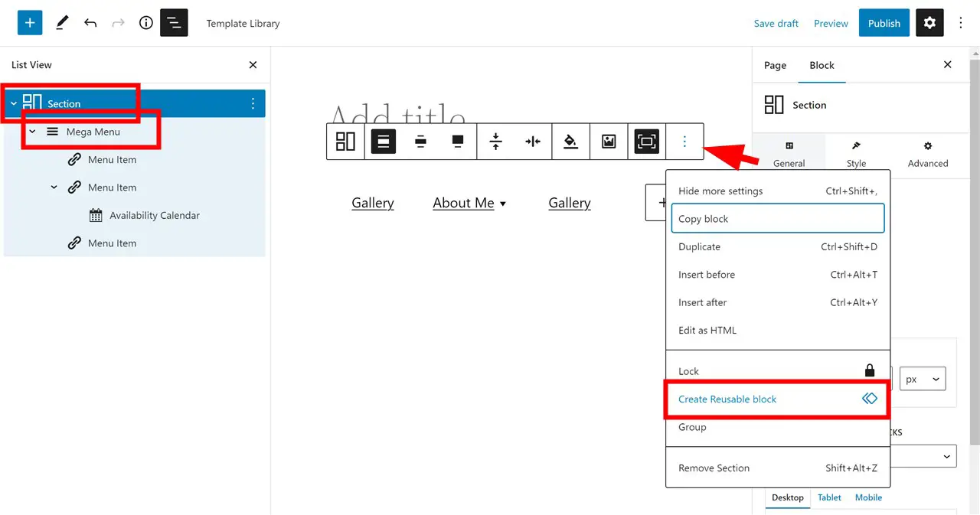Click Section block type icon in toolbar
This screenshot has height=515, width=980.
click(346, 141)
